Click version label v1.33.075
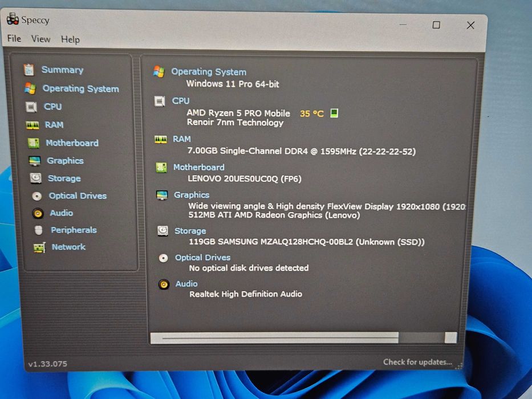Image resolution: width=532 pixels, height=399 pixels. pyautogui.click(x=47, y=364)
